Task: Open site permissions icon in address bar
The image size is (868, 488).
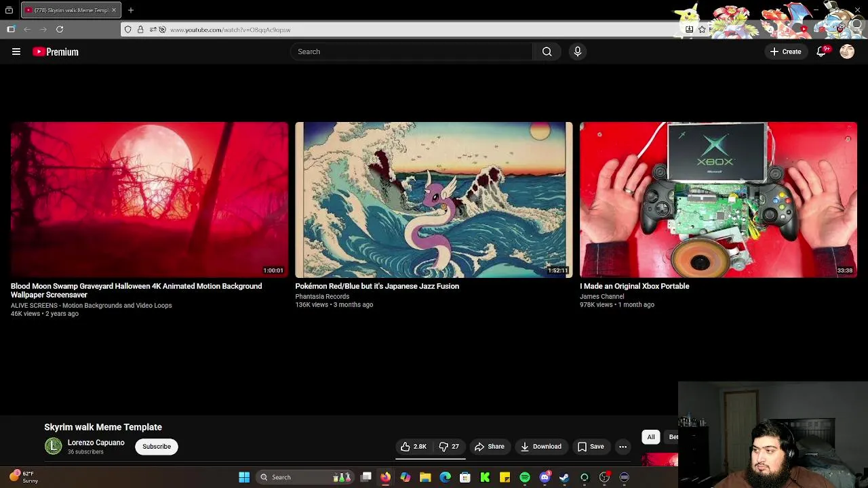Action: [153, 30]
